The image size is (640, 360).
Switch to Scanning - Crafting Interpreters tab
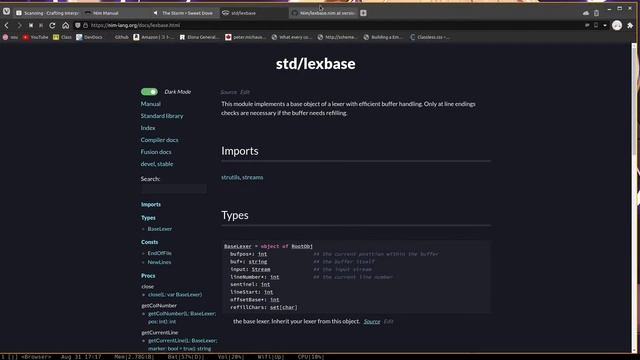point(47,13)
